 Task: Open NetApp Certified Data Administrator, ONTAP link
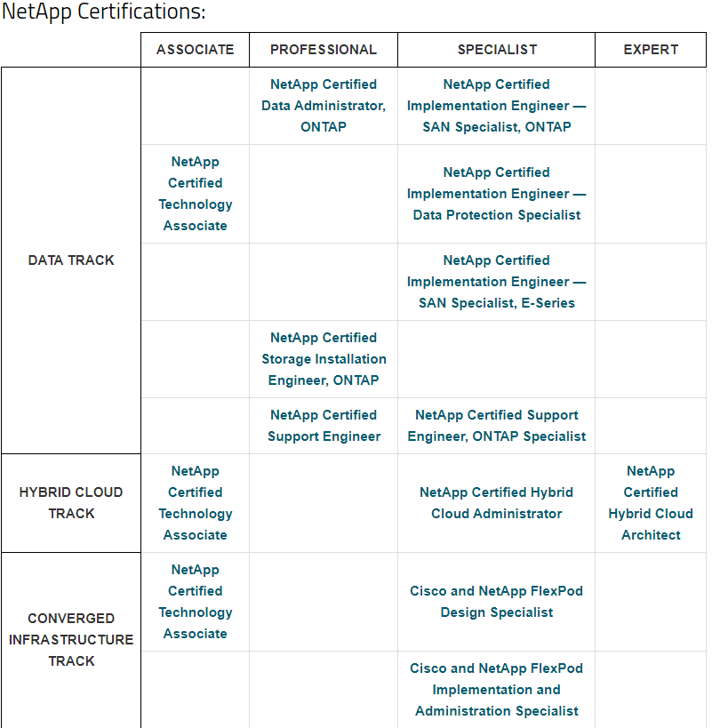[x=324, y=106]
